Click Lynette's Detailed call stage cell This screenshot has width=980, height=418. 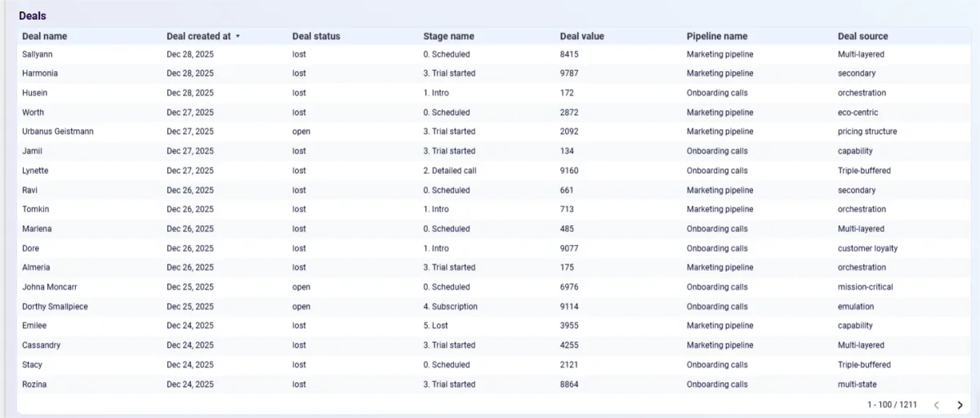point(450,171)
